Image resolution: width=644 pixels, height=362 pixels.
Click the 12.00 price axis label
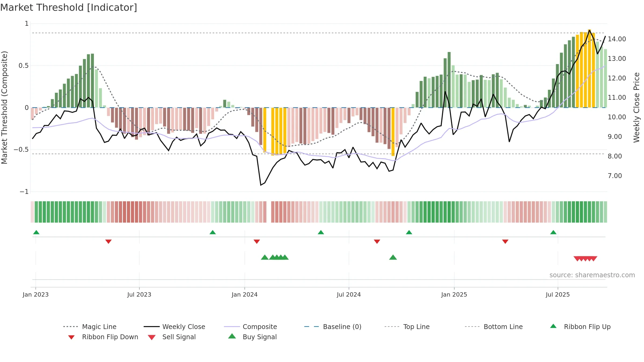click(x=617, y=78)
